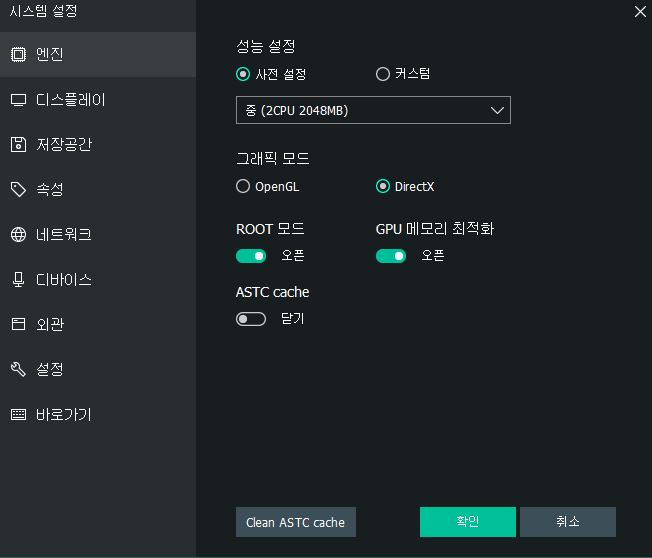Click the 닫기 status text
652x558 pixels.
tap(293, 319)
